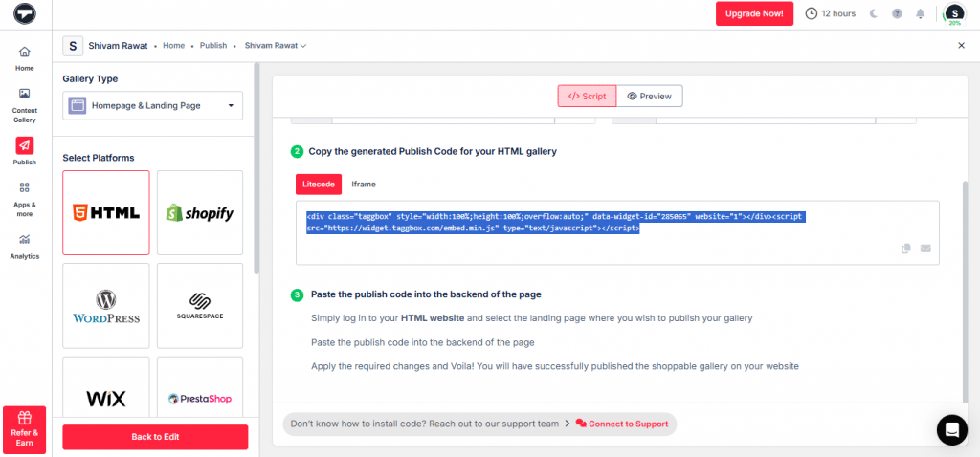Click the Taggbox logo icon
This screenshot has width=980, height=457.
(24, 13)
